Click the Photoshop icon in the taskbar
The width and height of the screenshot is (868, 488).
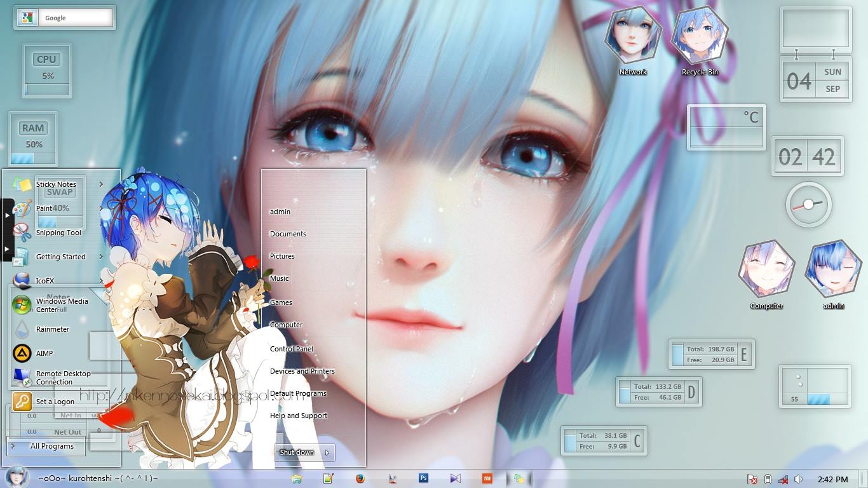(423, 478)
